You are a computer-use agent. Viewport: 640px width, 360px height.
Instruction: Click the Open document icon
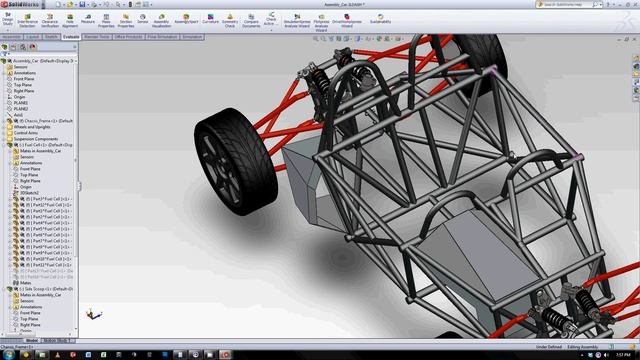[x=70, y=4]
